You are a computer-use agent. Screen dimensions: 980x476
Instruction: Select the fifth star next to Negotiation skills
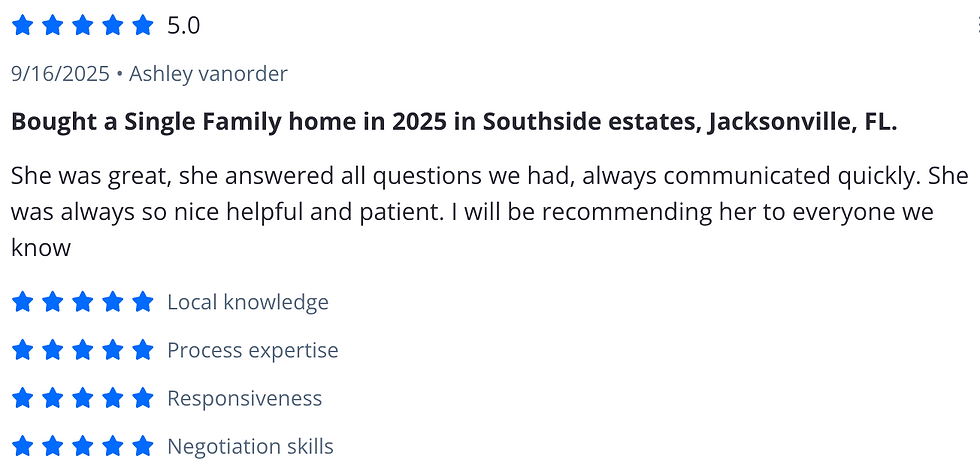coord(143,446)
